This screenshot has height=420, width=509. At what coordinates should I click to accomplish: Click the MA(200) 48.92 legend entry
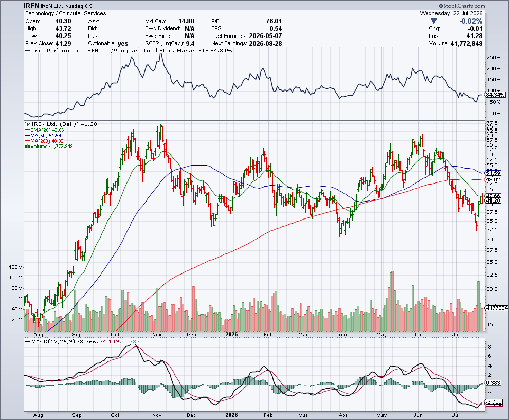(44, 141)
